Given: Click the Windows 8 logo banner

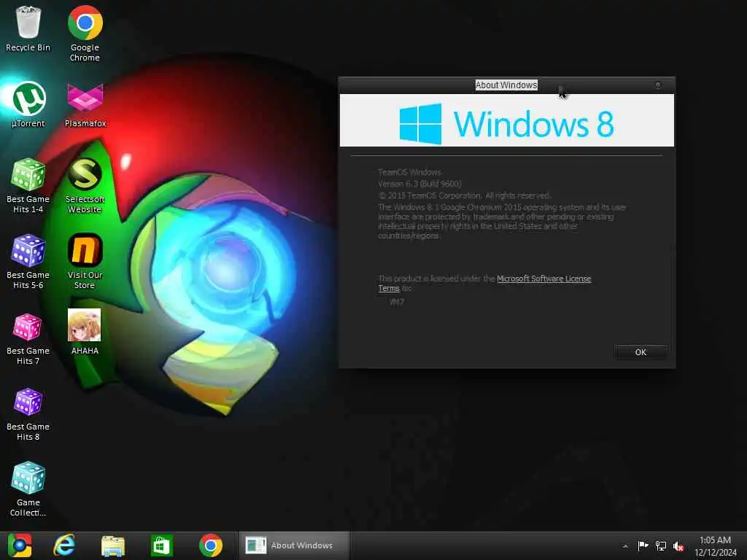Looking at the screenshot, I should tap(506, 120).
